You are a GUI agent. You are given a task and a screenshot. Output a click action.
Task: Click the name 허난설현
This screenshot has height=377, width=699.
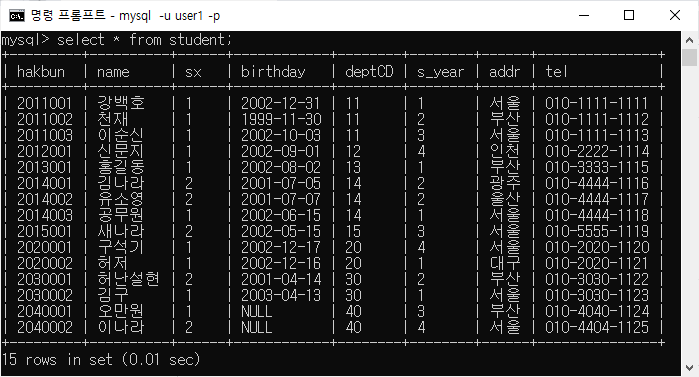click(x=128, y=279)
